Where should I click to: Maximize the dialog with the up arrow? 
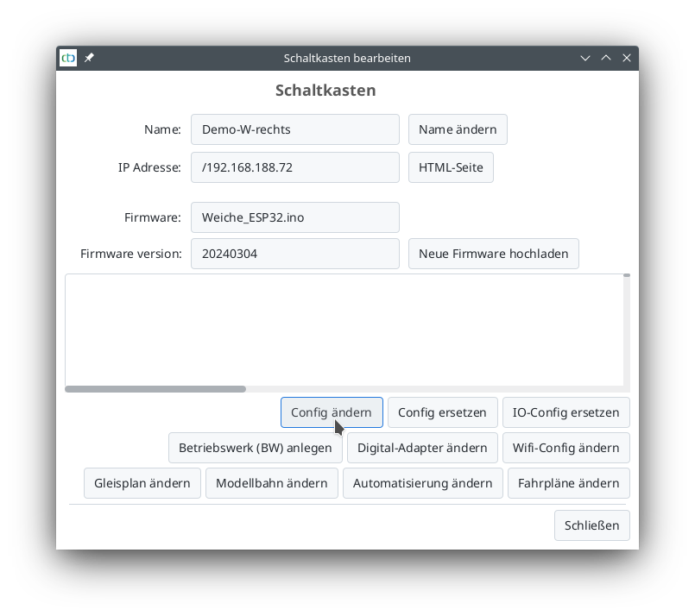tap(606, 58)
